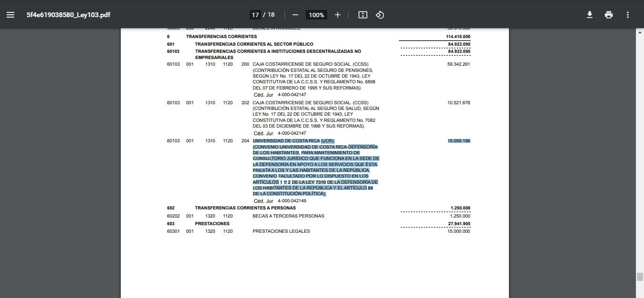Open the three-dot more actions menu

628,15
